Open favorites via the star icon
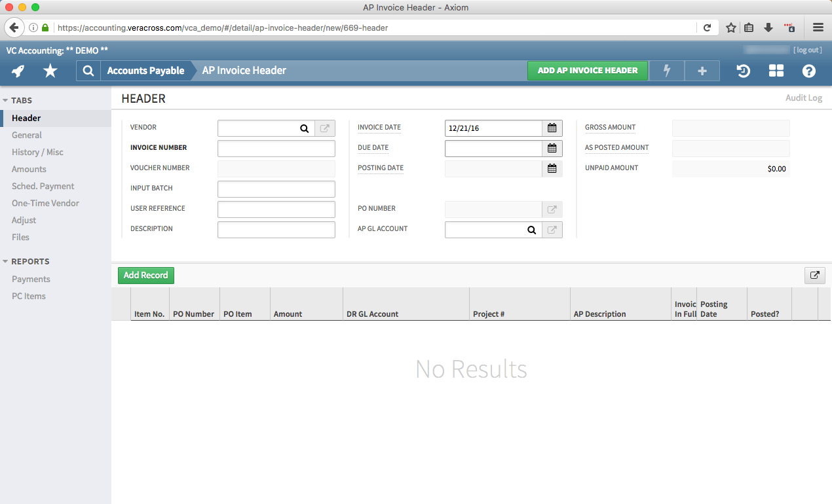This screenshot has height=504, width=832. 50,71
